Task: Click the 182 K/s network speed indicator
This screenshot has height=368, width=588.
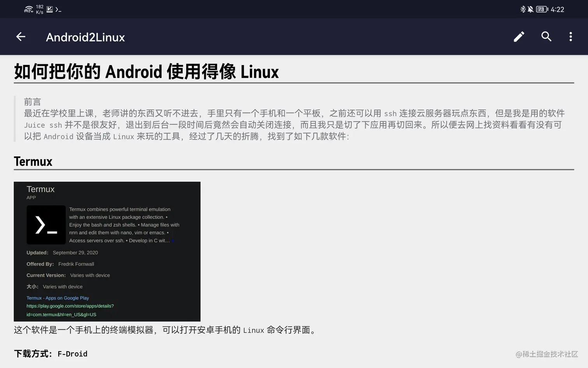Action: [40, 9]
